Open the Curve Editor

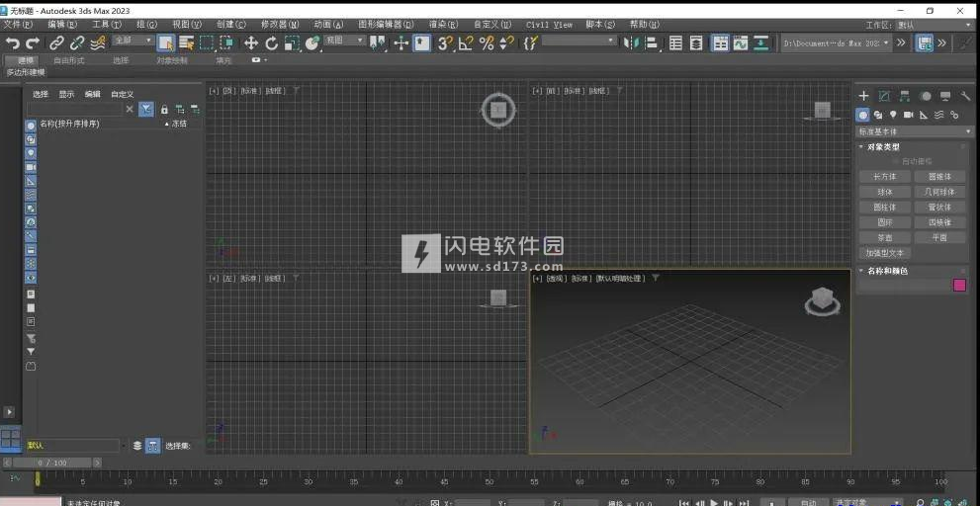(741, 42)
